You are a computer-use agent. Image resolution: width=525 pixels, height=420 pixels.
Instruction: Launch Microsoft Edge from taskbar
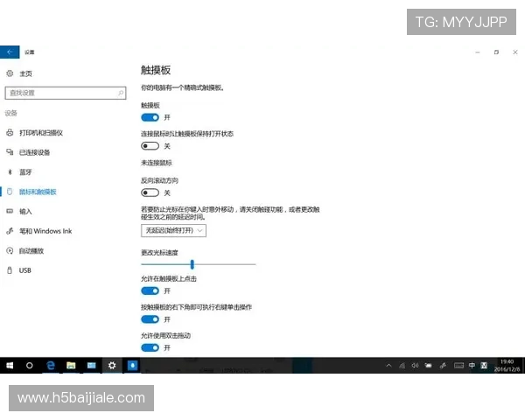click(x=51, y=366)
